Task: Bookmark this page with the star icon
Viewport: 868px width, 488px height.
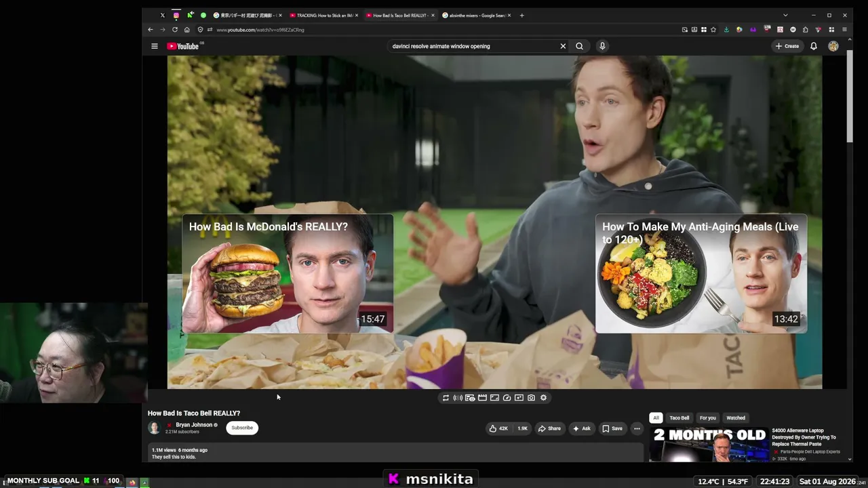Action: tap(713, 30)
